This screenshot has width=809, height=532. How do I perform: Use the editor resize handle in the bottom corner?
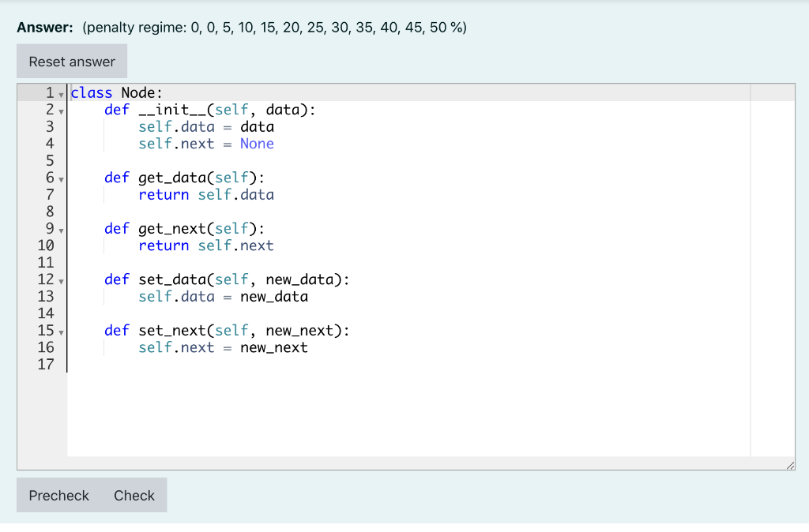(x=790, y=466)
